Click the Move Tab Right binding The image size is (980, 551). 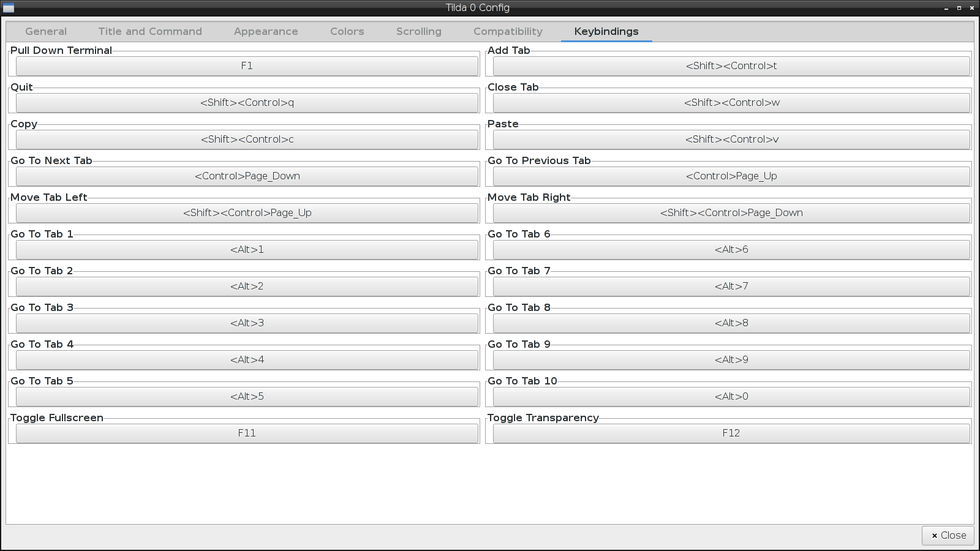(x=731, y=213)
